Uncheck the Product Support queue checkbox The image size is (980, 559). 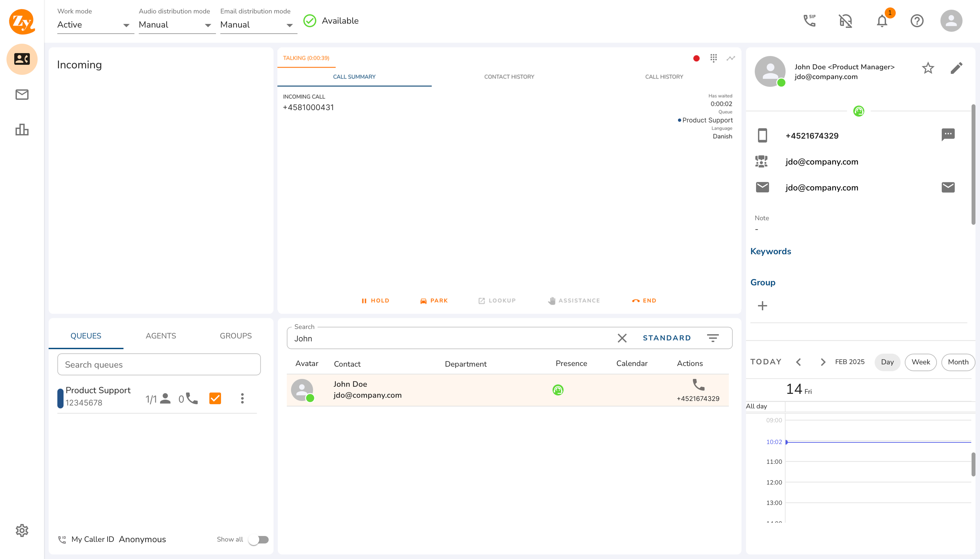(215, 398)
